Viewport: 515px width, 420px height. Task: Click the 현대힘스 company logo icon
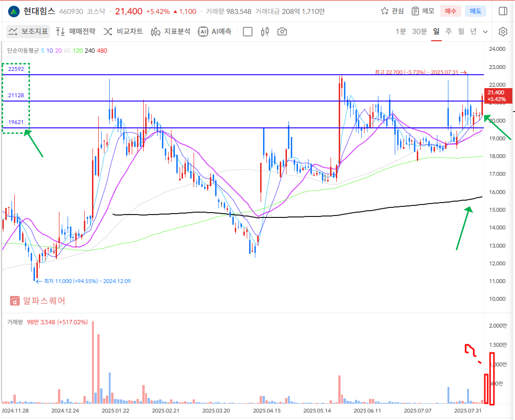(14, 11)
